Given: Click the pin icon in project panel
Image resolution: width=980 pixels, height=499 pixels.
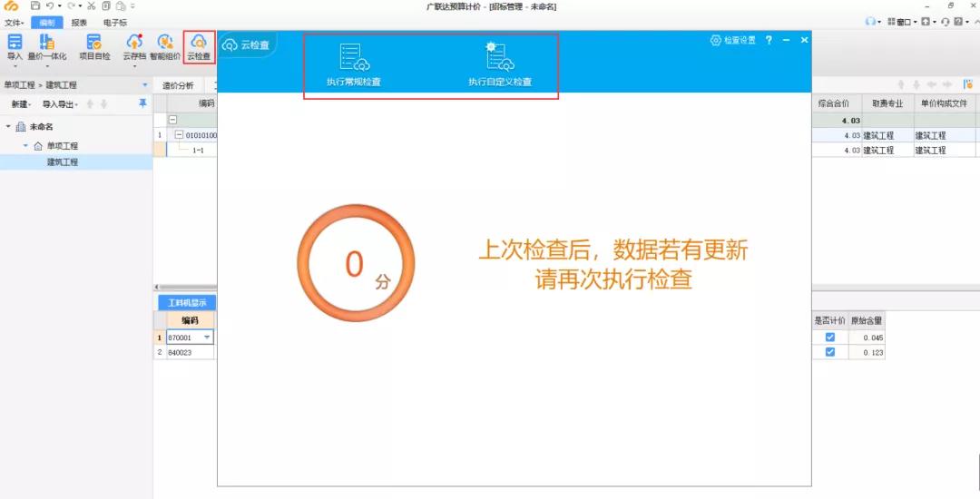Looking at the screenshot, I should pos(142,103).
